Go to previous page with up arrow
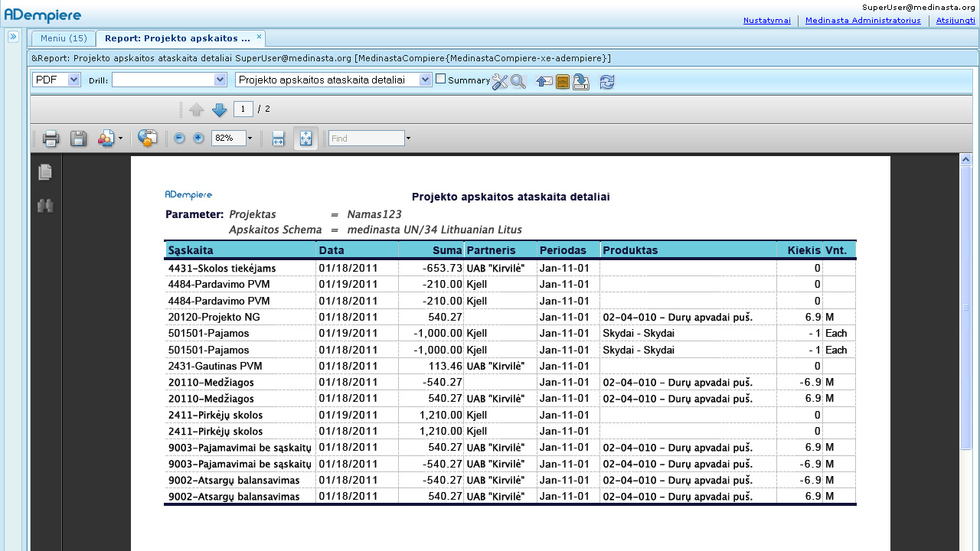 pyautogui.click(x=197, y=109)
